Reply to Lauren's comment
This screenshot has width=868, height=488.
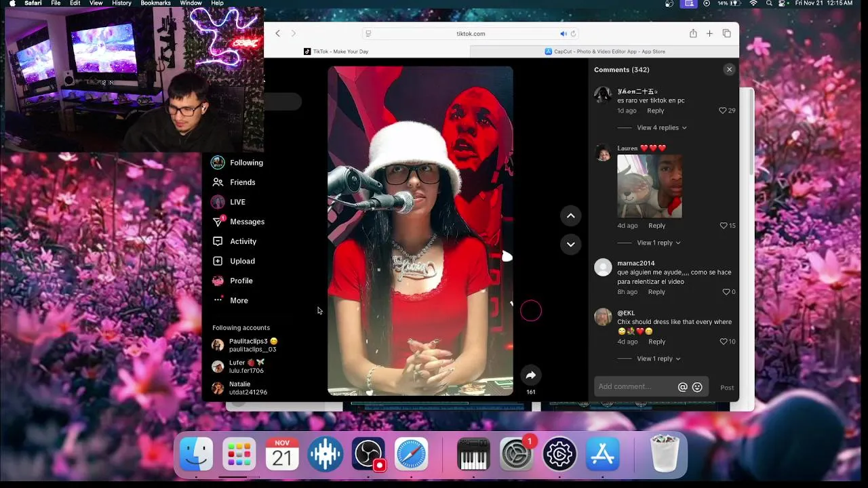tap(657, 226)
